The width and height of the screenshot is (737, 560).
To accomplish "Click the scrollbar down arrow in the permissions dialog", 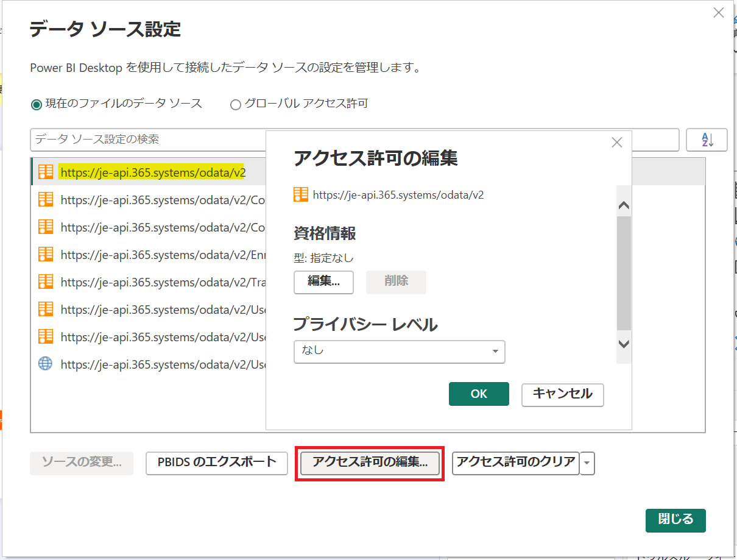I will pyautogui.click(x=624, y=344).
